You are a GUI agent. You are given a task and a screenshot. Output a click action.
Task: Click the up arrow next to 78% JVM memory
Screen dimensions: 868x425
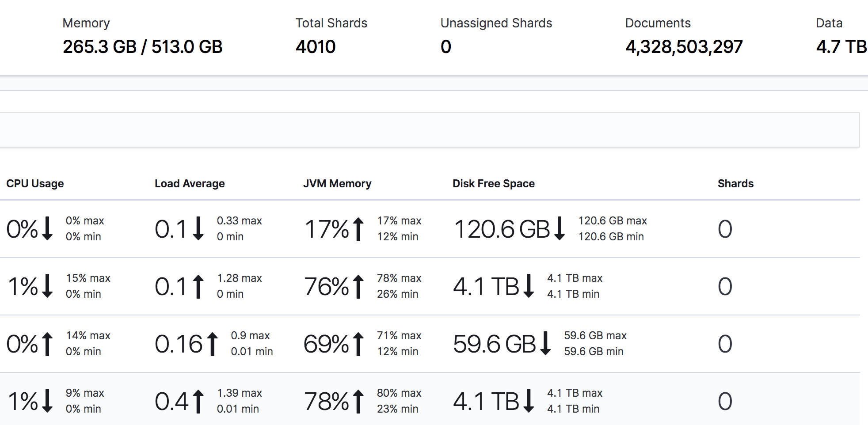click(x=358, y=402)
